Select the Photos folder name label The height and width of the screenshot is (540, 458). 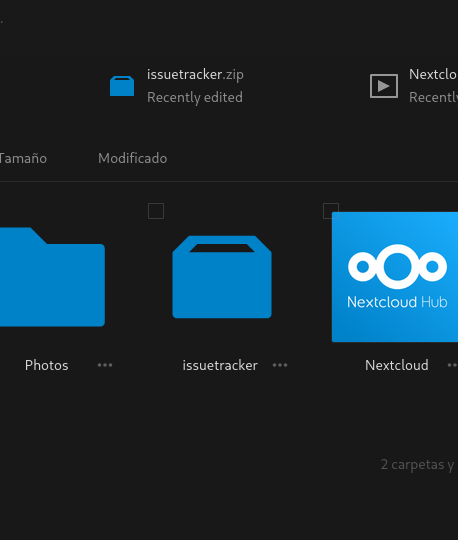pyautogui.click(x=46, y=365)
